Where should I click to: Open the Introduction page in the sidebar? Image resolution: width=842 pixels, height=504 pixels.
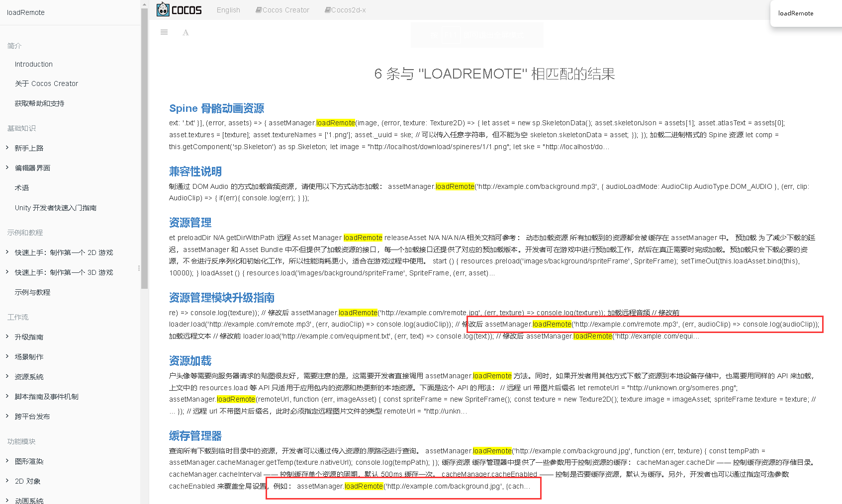click(x=33, y=64)
